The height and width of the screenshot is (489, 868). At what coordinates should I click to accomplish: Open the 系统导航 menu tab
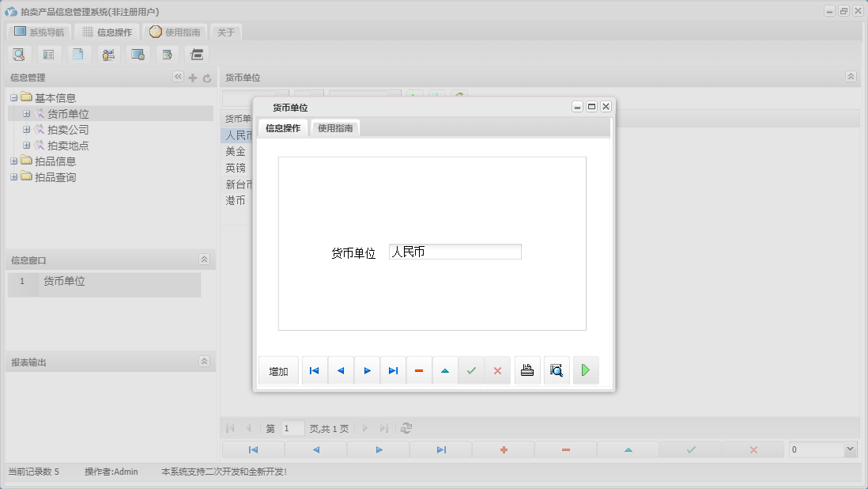coord(39,32)
